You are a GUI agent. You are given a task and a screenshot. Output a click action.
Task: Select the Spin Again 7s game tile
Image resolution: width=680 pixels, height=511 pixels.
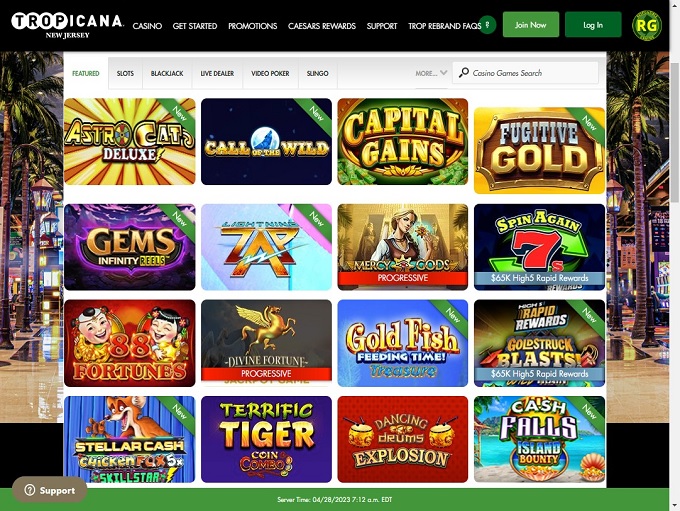click(539, 247)
